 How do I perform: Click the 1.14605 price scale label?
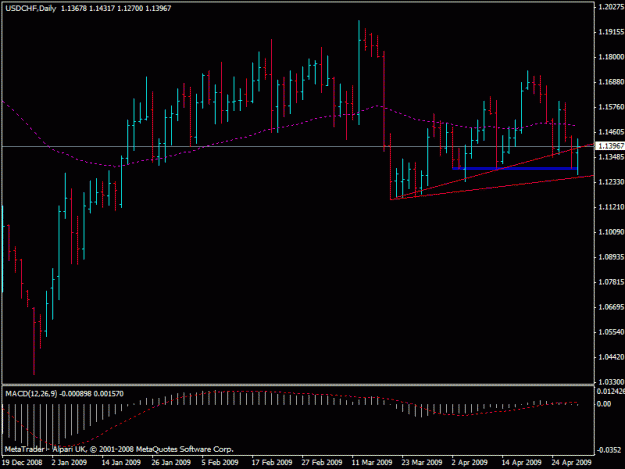coord(611,132)
